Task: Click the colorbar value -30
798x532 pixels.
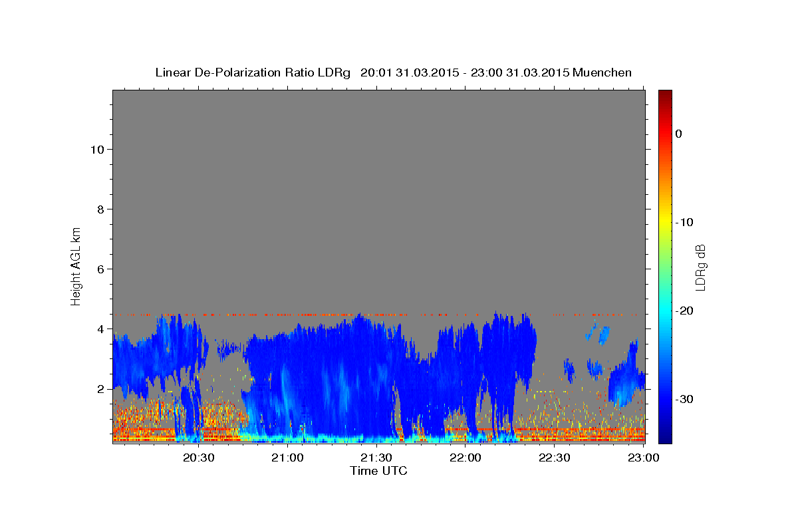Action: [x=685, y=399]
